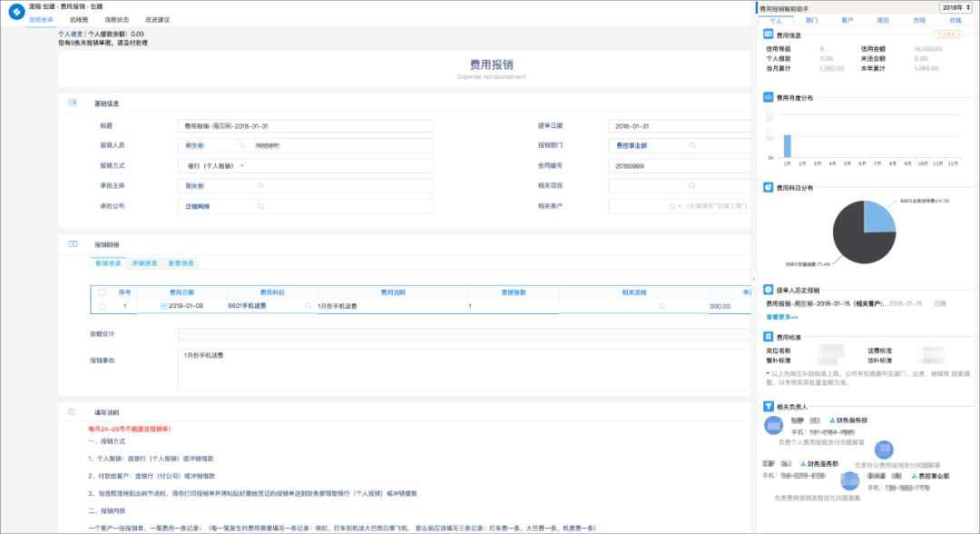Click the 1月份手机话费 cell in 费用说明 column

tap(338, 306)
